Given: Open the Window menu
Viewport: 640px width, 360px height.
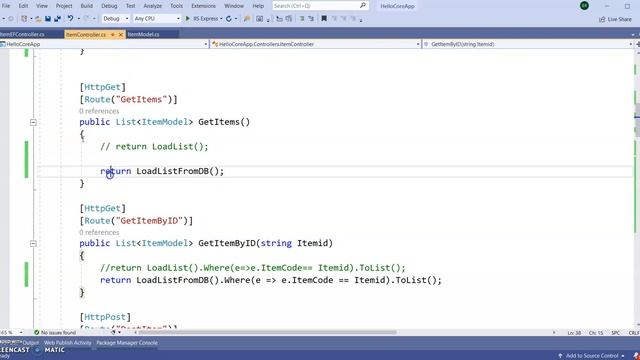Looking at the screenshot, I should pos(234,6).
